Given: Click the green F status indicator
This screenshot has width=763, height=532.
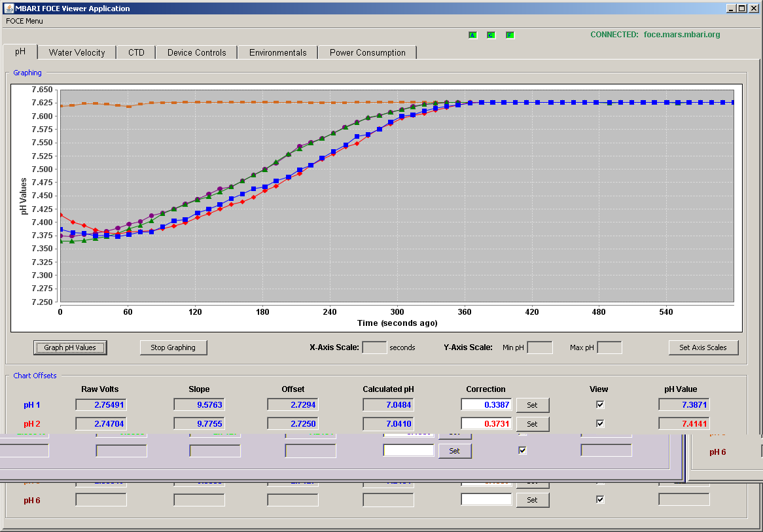Looking at the screenshot, I should pos(510,35).
